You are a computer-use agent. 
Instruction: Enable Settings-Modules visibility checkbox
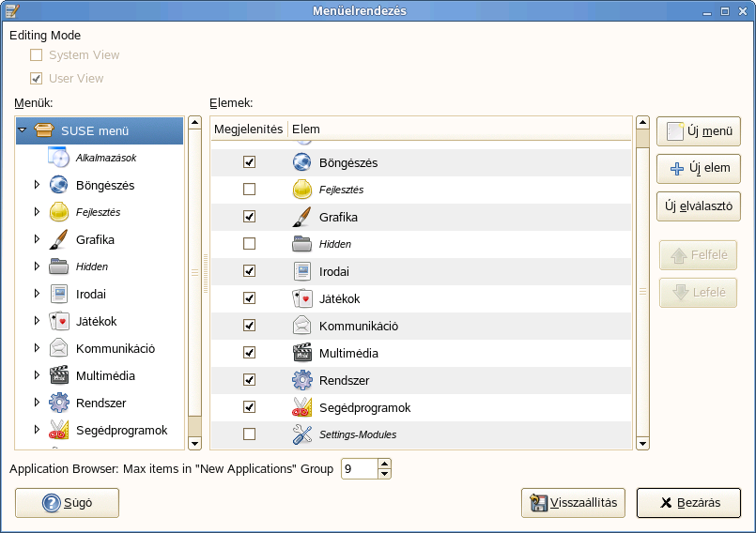pyautogui.click(x=249, y=434)
